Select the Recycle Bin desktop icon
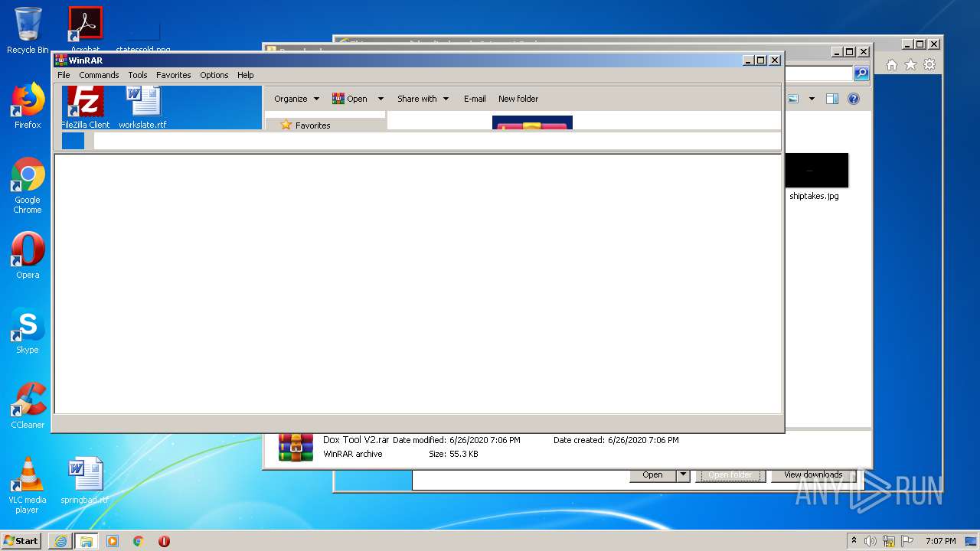Viewport: 980px width, 551px height. pyautogui.click(x=28, y=31)
